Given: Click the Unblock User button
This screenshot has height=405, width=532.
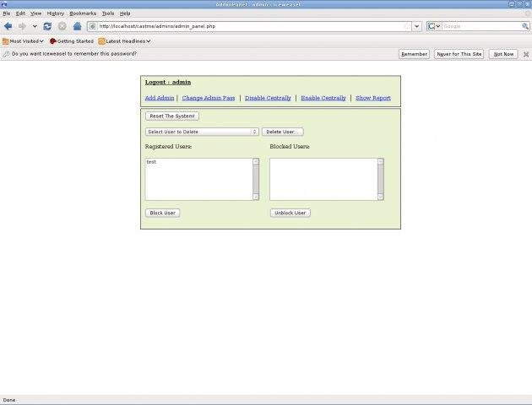Looking at the screenshot, I should [x=290, y=213].
